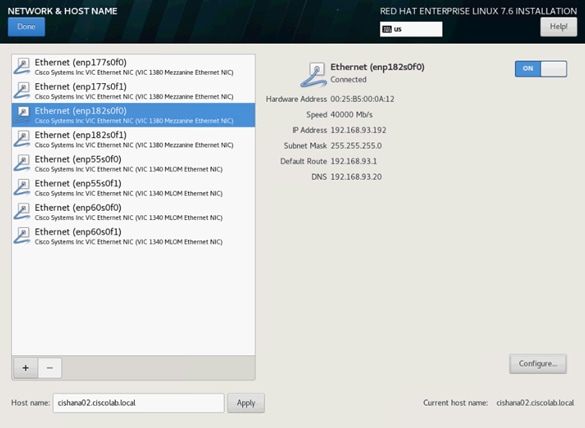Click the network icon for enp55s0f0
The image size is (585, 428).
(22, 163)
